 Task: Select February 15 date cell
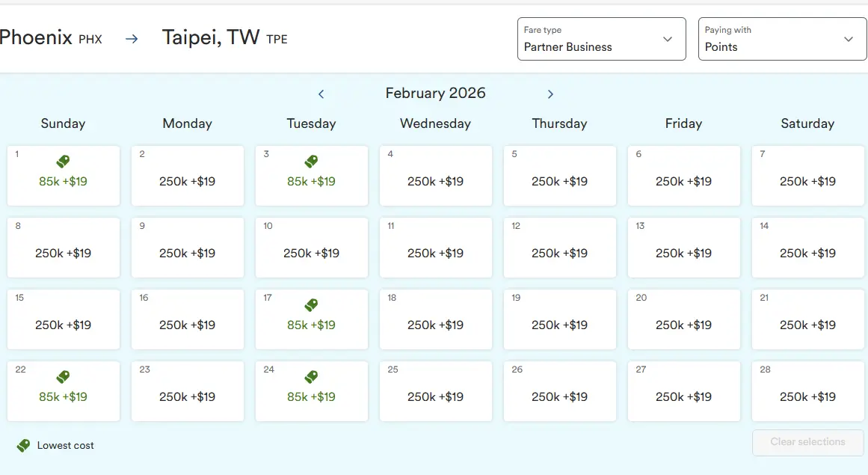(64, 319)
